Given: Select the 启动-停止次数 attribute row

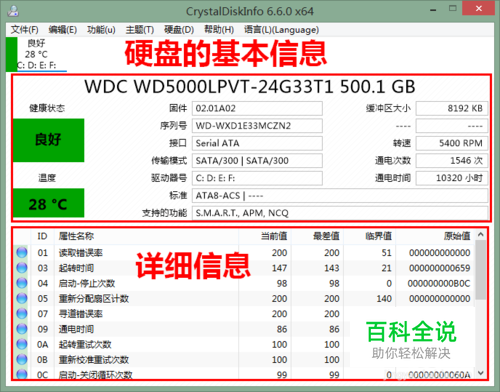Looking at the screenshot, I should coord(244,283).
